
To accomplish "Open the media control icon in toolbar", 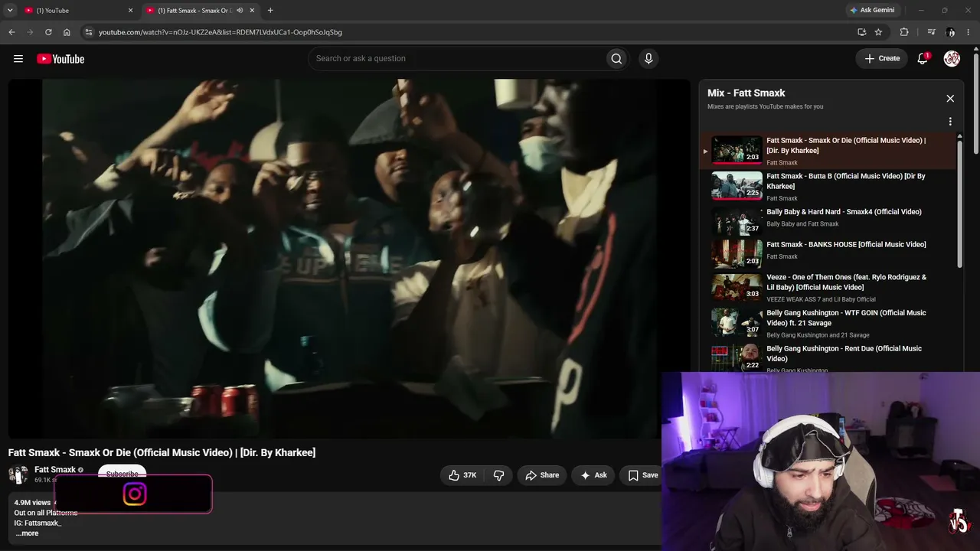I will [x=931, y=32].
